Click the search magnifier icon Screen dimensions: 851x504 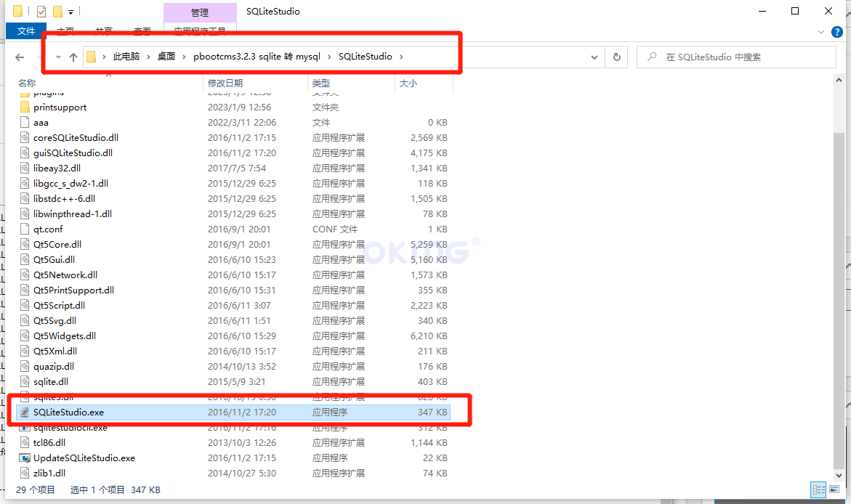(653, 57)
